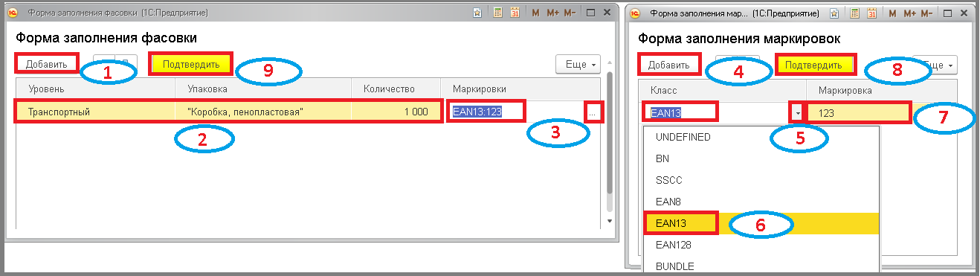
Task: Click M+ memory button in фасовки window
Action: [x=552, y=13]
